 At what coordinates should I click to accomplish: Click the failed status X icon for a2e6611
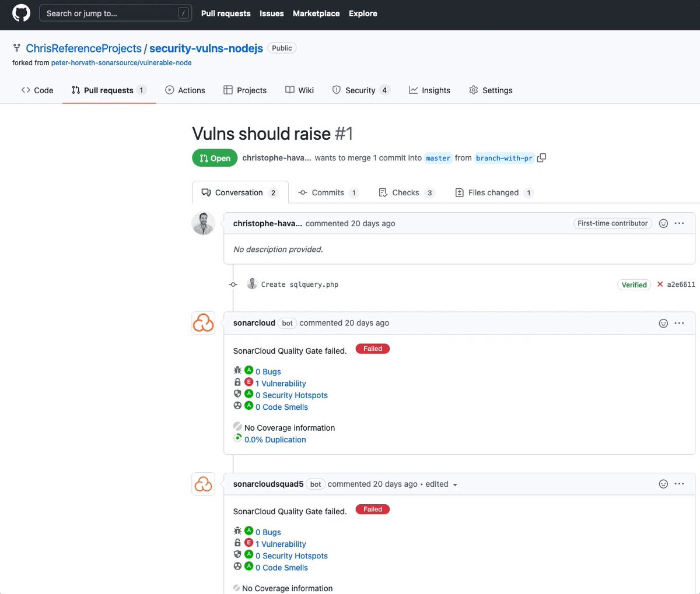[x=660, y=284]
